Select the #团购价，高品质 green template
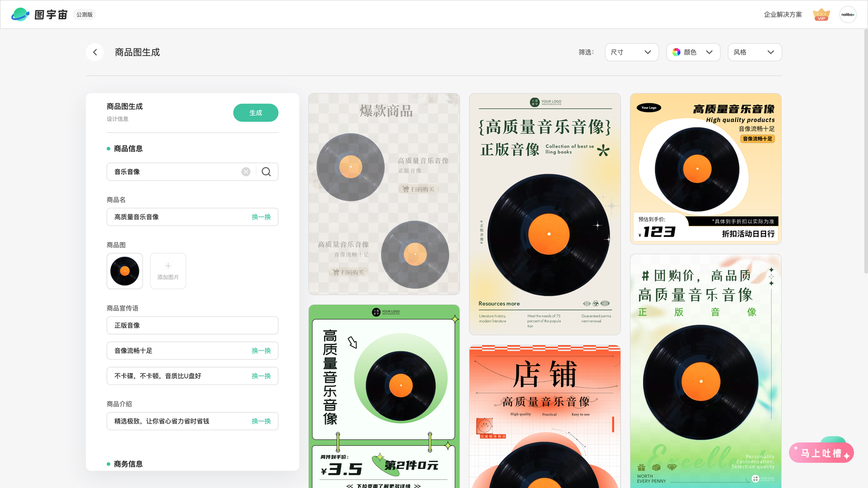The image size is (868, 488). [x=706, y=371]
